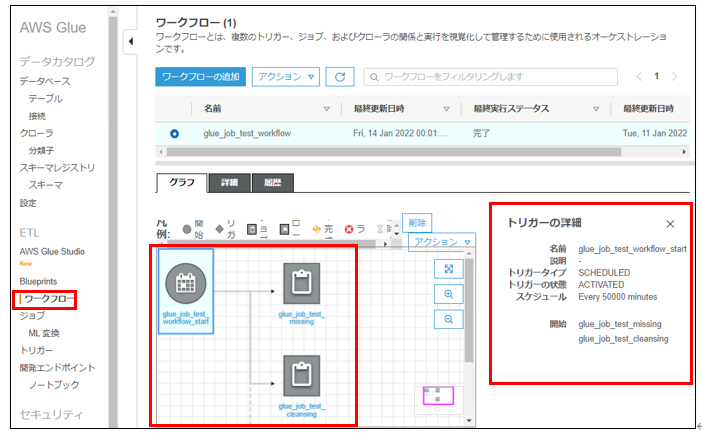Open データベース in the sidebar
This screenshot has height=433, width=702.
tap(45, 81)
